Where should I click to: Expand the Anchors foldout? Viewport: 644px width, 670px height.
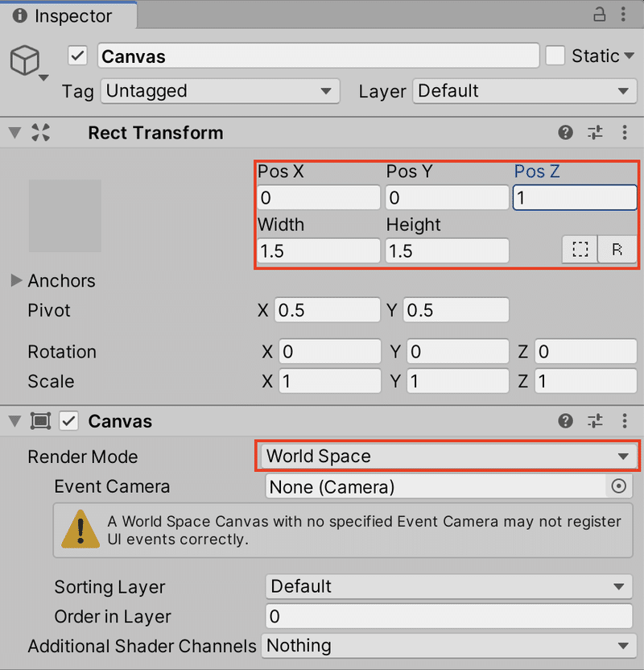(16, 280)
